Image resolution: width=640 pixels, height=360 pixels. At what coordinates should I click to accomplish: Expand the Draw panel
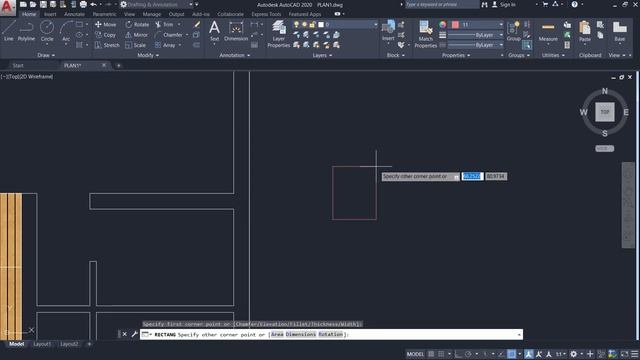coord(46,55)
